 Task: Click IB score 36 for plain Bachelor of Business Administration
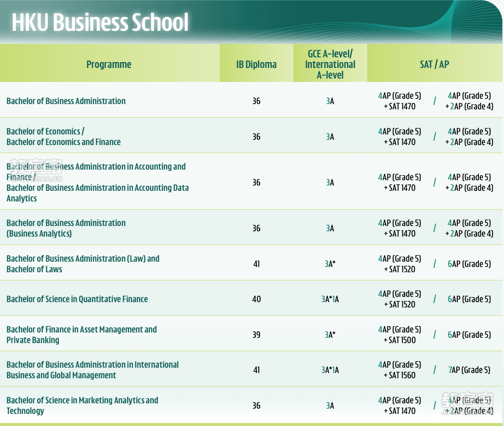coord(256,101)
